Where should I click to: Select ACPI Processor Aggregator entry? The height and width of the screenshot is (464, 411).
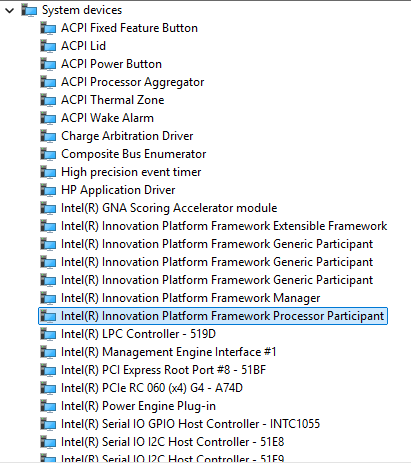[132, 82]
